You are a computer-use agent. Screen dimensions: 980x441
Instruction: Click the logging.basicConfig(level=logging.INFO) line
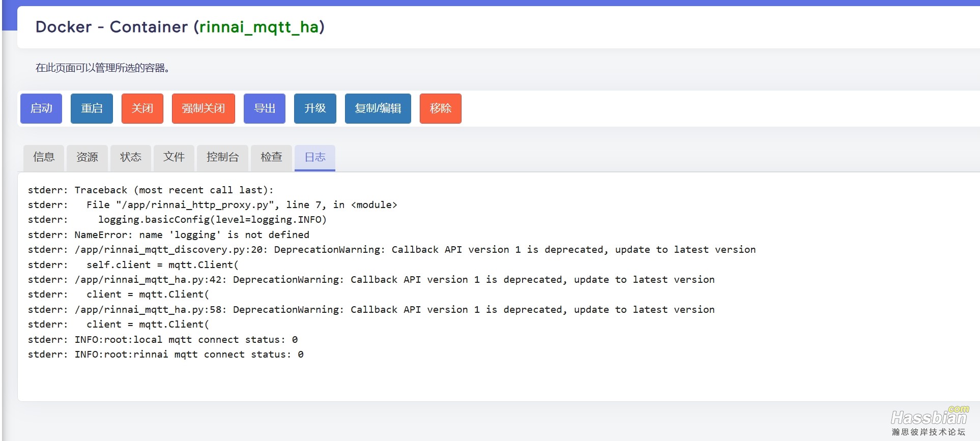177,220
